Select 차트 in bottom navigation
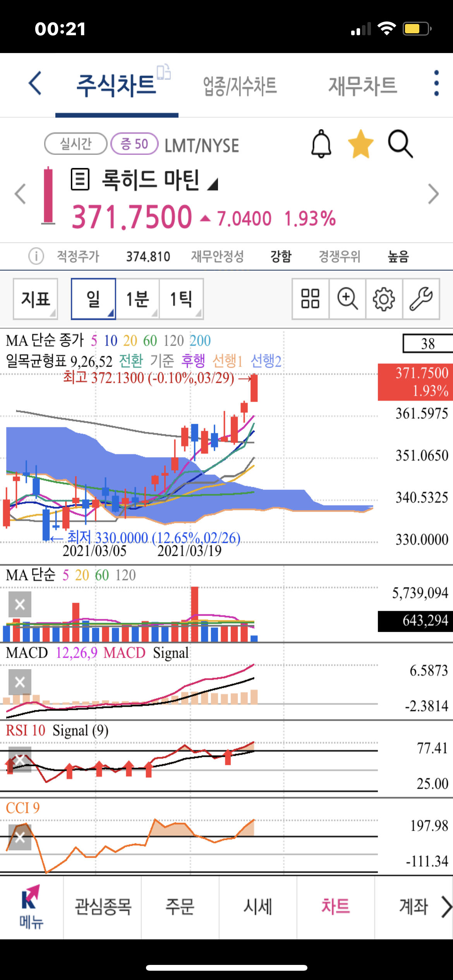This screenshot has width=453, height=980. click(x=336, y=907)
